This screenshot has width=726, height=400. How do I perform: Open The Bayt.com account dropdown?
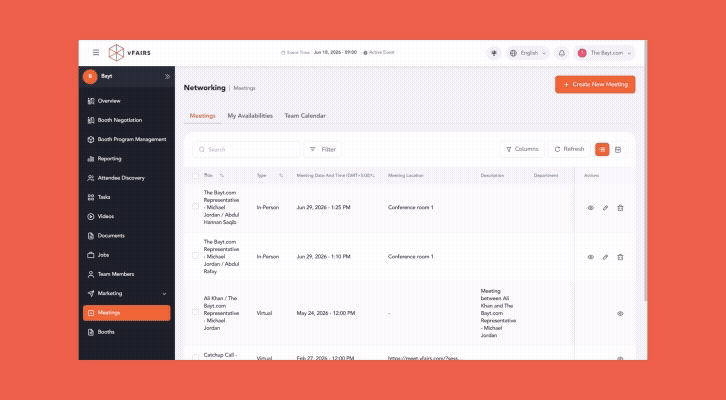point(605,53)
